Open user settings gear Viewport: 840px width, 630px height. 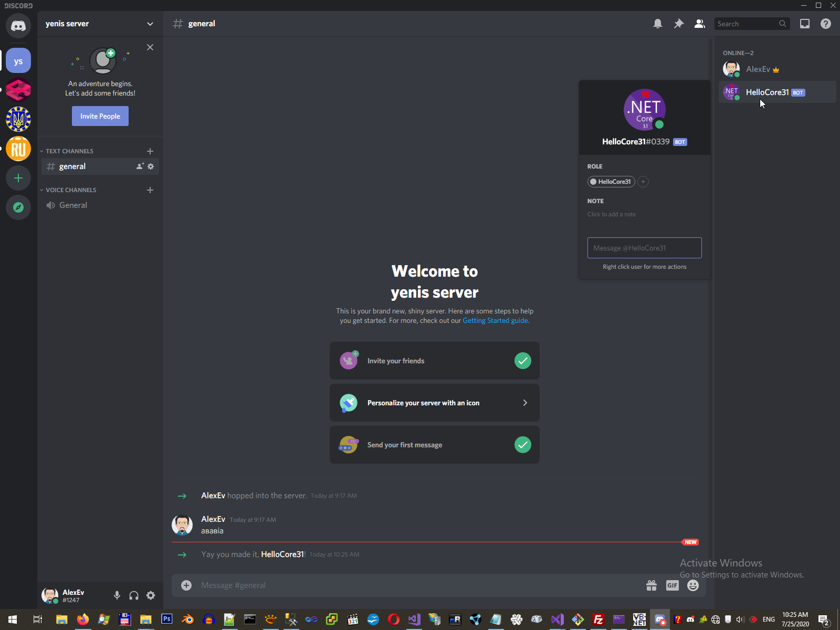point(151,595)
